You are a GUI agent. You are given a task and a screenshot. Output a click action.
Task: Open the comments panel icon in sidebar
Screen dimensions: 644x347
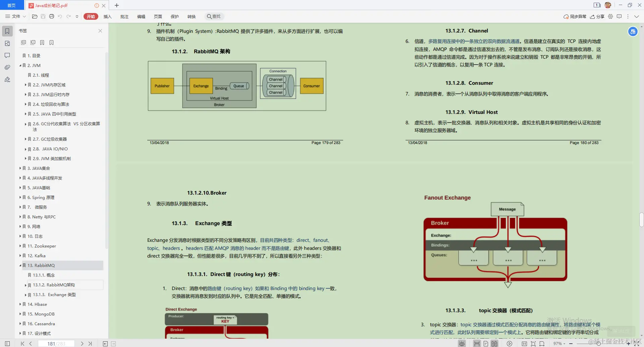click(7, 55)
